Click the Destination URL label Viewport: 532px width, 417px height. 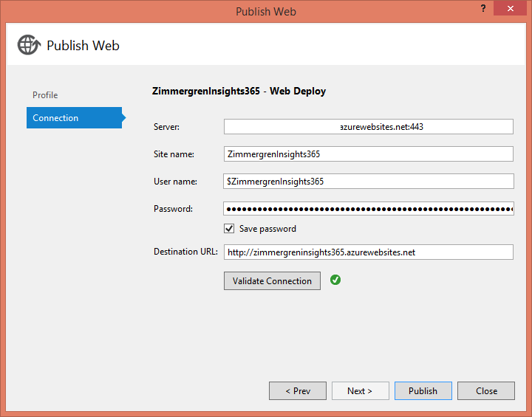coord(185,252)
